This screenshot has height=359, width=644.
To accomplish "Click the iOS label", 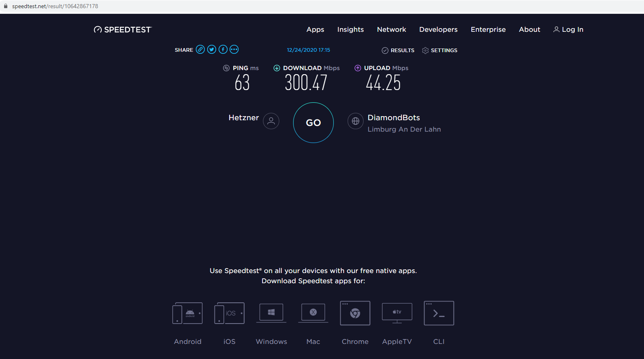I will [230, 341].
